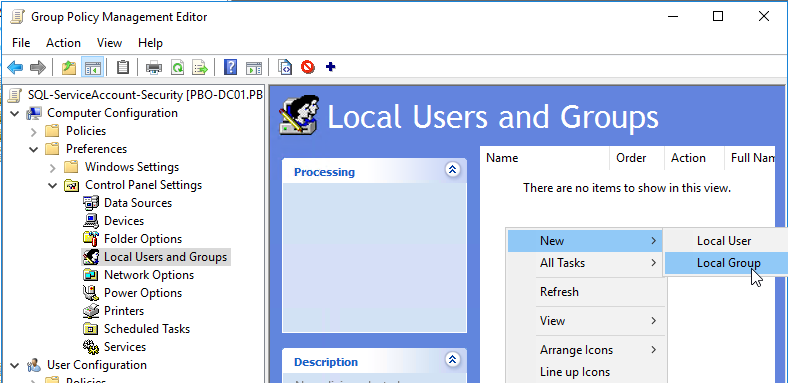This screenshot has width=788, height=383.
Task: Click the Printers icon in tree
Action: tap(91, 311)
